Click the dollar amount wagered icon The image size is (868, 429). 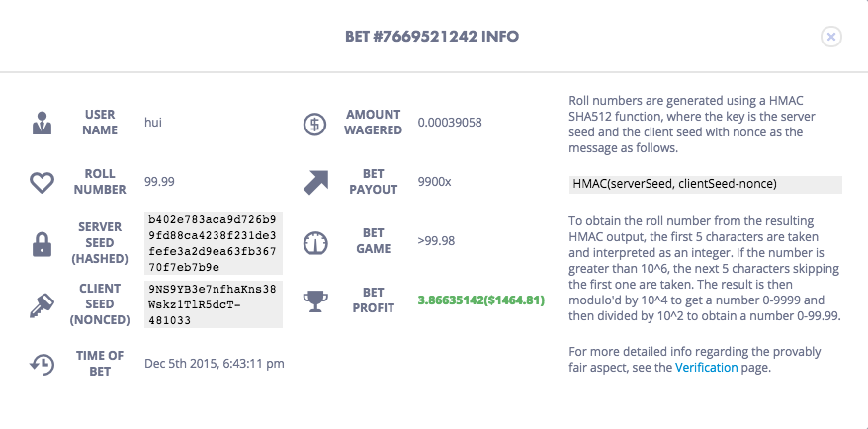pos(314,124)
